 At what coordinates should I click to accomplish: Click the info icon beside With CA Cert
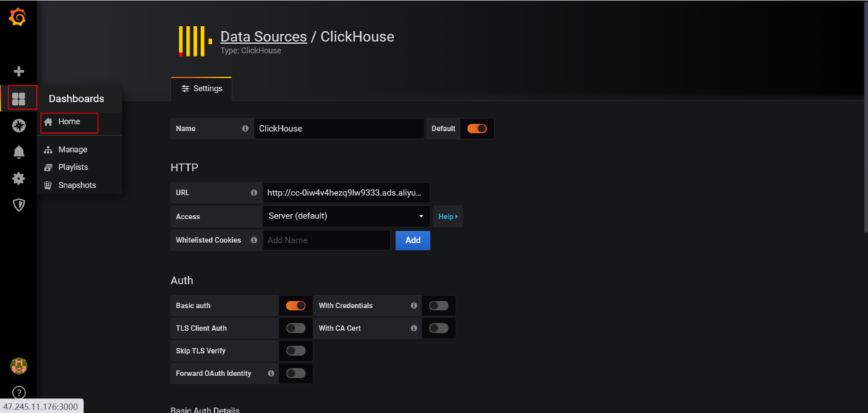click(414, 328)
